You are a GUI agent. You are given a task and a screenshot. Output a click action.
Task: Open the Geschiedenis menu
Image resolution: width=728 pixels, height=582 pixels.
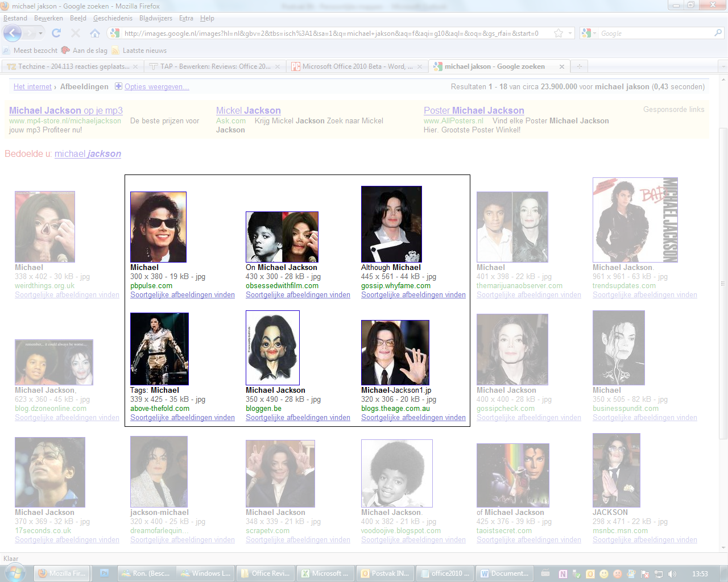(113, 18)
